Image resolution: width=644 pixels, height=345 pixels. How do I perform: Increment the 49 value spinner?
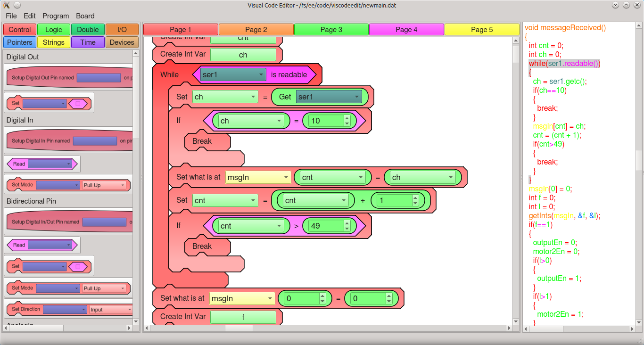[x=346, y=222]
